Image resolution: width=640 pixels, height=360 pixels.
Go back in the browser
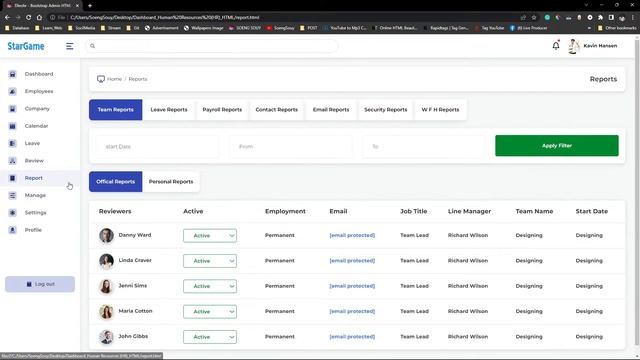coord(7,18)
